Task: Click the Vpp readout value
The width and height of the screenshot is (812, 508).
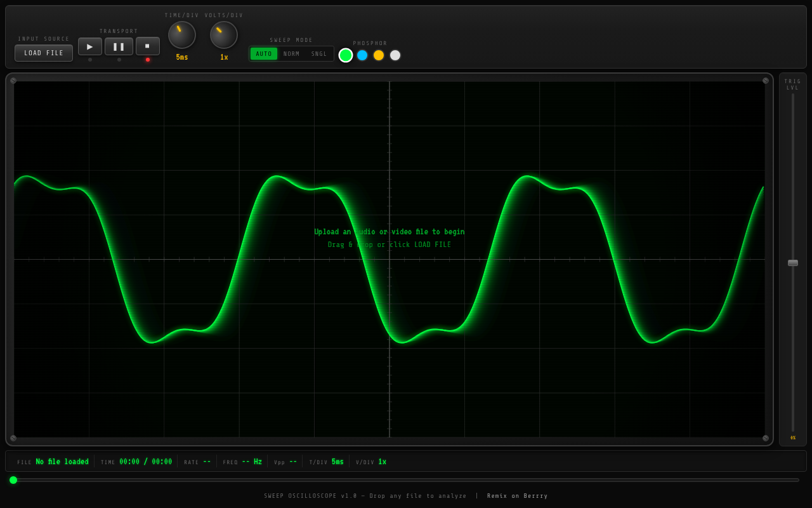Action: point(293,462)
